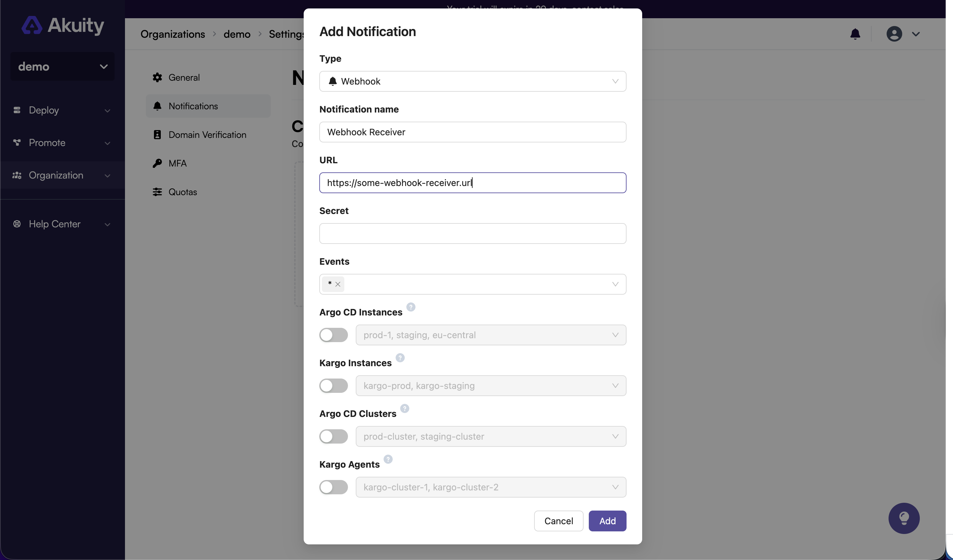Enable the Argo CD Instances toggle
953x560 pixels.
[334, 335]
